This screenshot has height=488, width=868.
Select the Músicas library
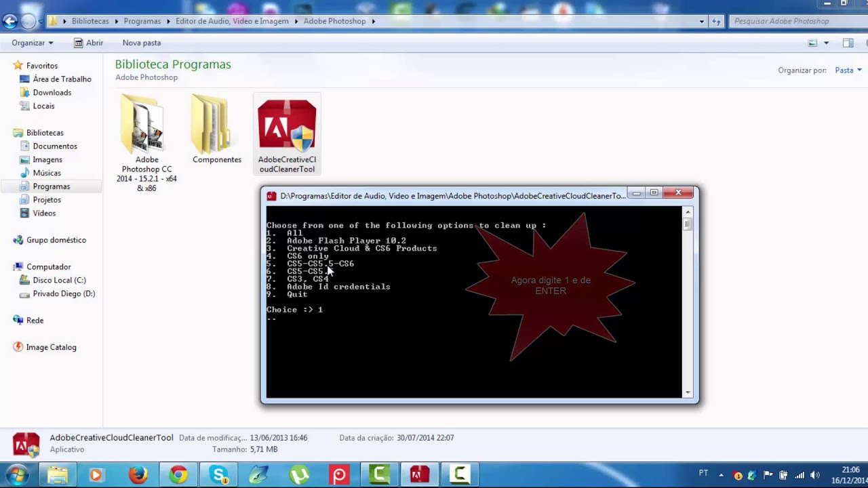[47, 173]
